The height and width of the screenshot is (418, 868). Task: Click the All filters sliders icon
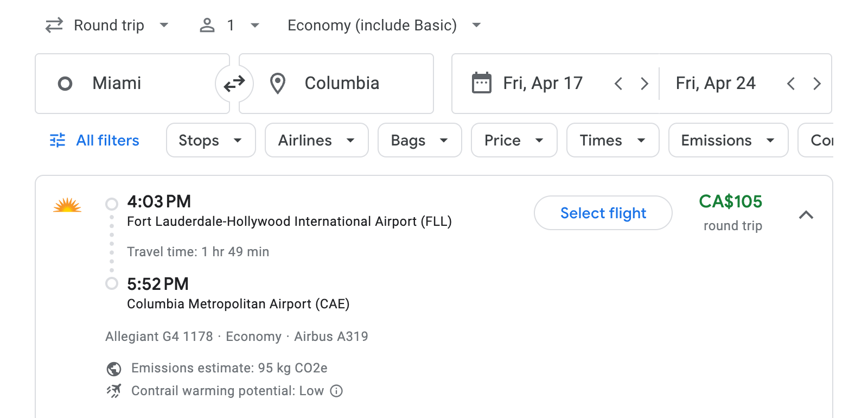tap(58, 140)
